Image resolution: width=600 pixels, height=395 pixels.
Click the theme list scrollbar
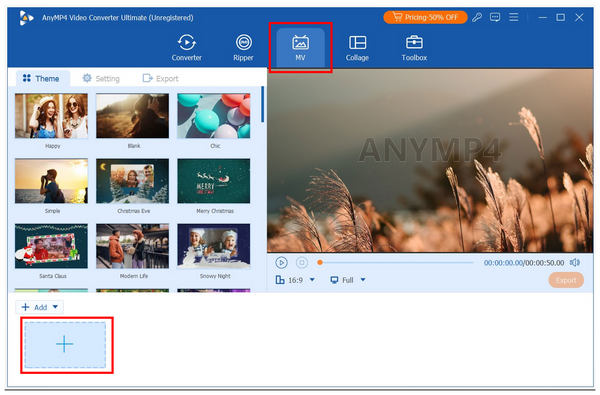click(x=262, y=104)
